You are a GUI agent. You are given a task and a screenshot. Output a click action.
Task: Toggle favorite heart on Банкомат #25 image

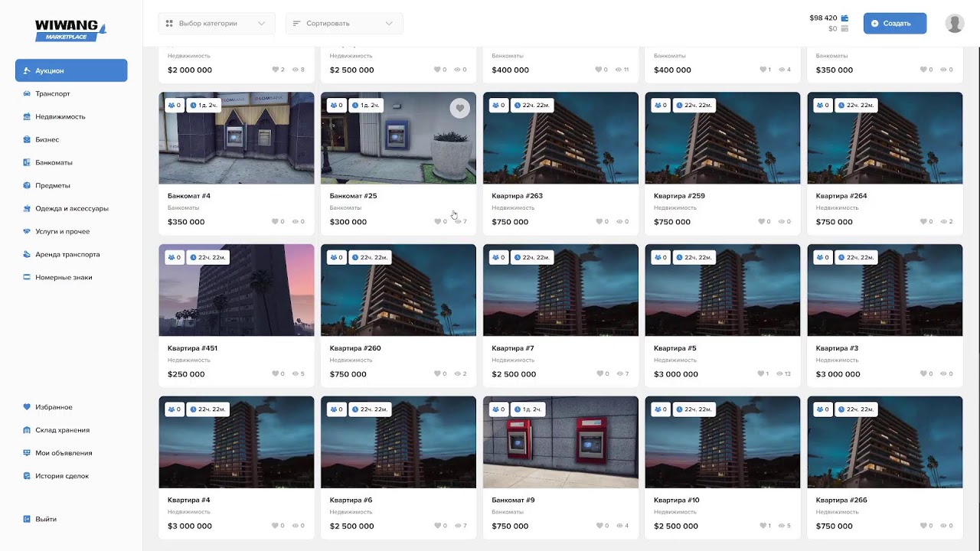click(459, 109)
